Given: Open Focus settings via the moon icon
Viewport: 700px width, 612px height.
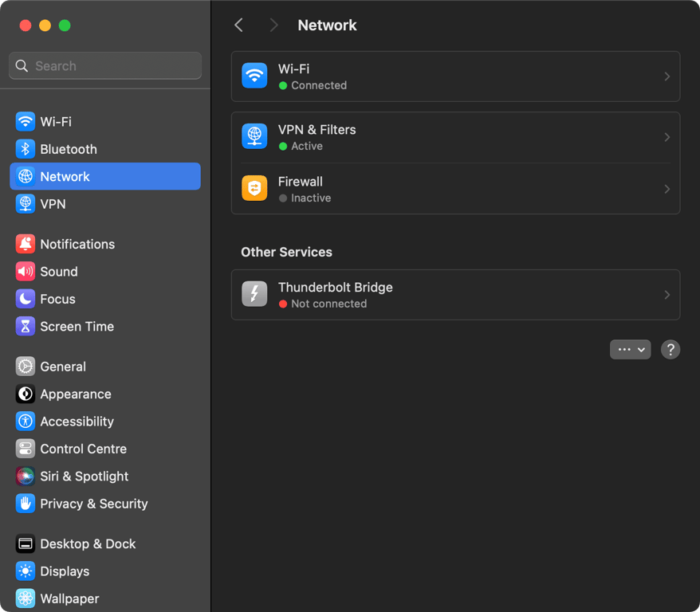Looking at the screenshot, I should tap(25, 299).
